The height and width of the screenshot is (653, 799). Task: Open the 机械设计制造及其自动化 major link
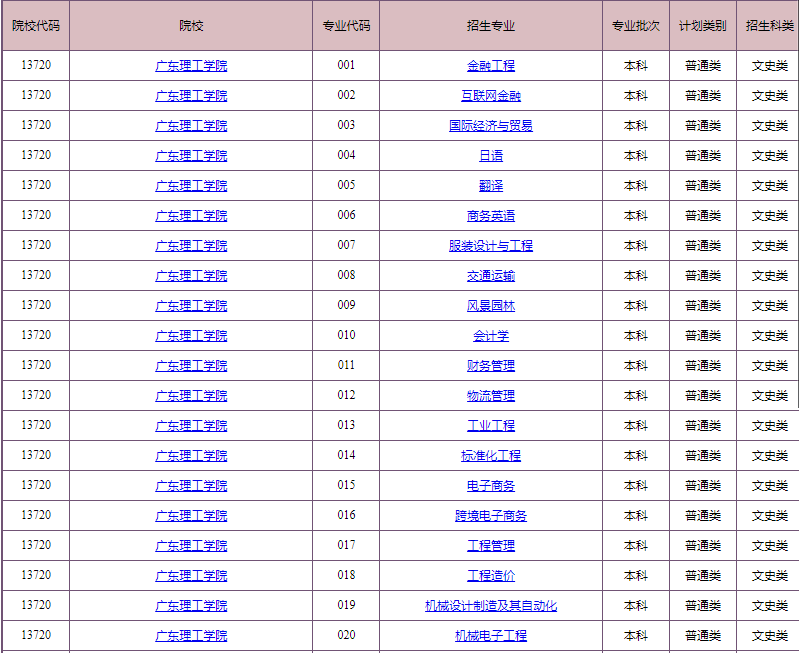click(491, 606)
